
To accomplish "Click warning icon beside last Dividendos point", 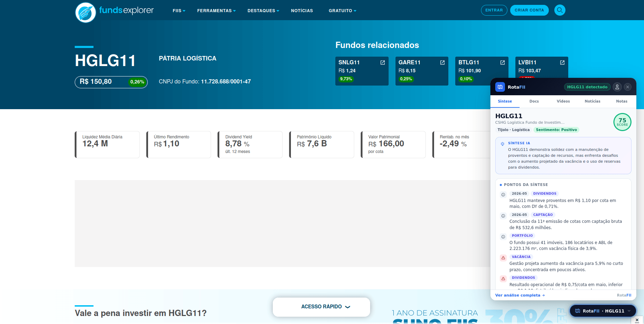I will click(503, 279).
